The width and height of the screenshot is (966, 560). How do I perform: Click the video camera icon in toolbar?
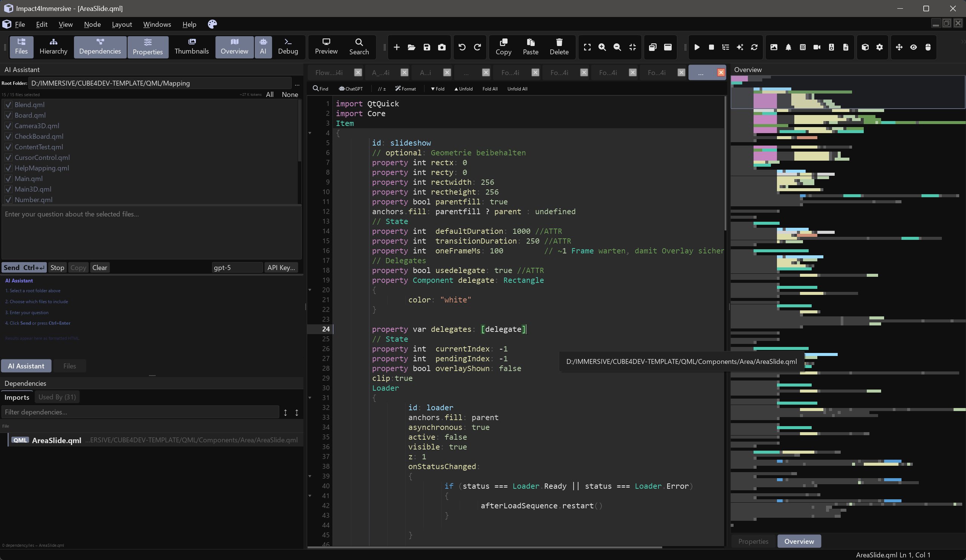coord(817,47)
